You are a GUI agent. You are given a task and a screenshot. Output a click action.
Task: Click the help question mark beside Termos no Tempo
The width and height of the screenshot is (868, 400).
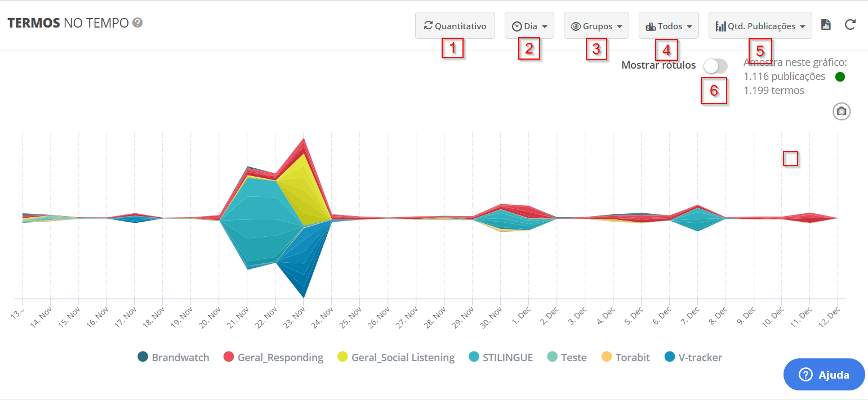coord(137,23)
